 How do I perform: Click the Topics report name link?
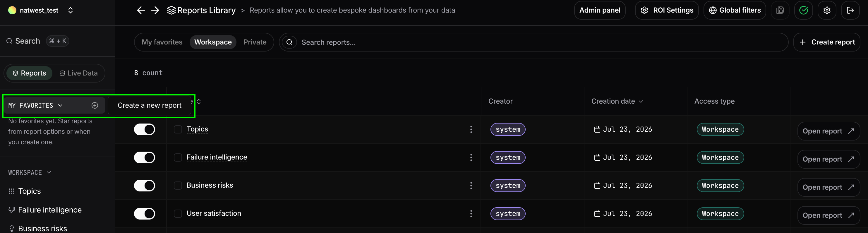click(x=197, y=129)
